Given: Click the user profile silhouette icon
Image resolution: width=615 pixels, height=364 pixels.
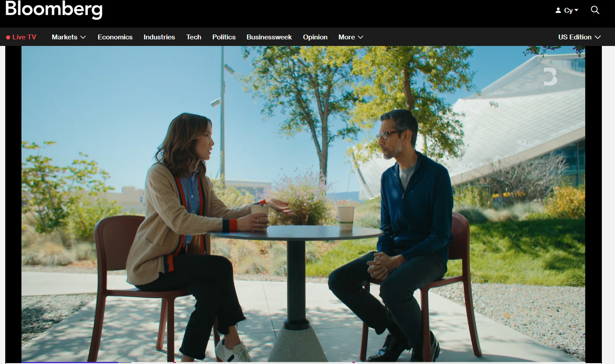Looking at the screenshot, I should point(558,10).
